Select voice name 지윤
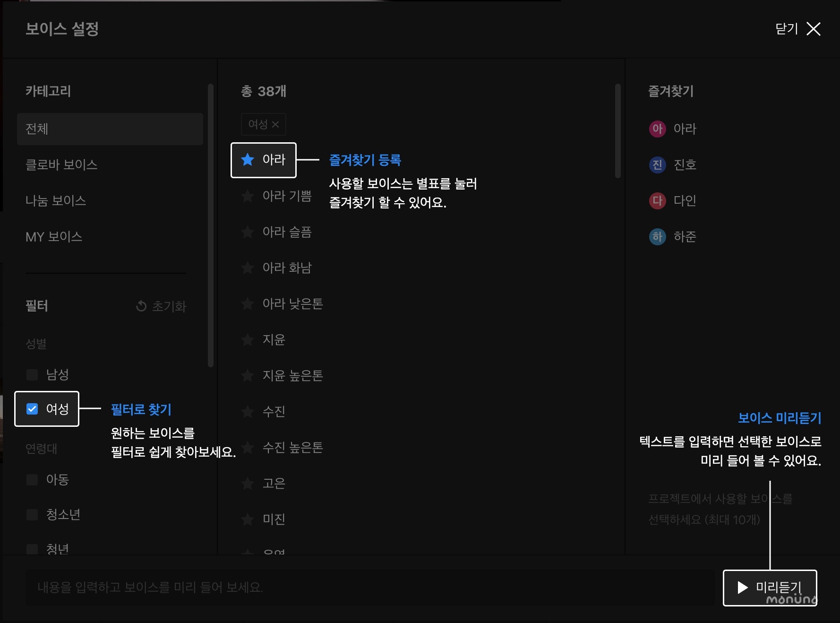 coord(274,339)
